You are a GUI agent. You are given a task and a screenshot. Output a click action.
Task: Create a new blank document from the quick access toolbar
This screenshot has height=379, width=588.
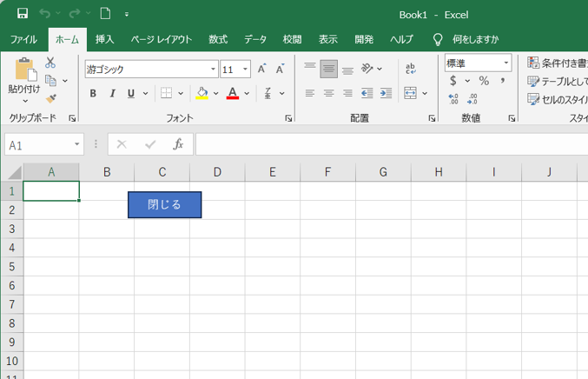105,14
